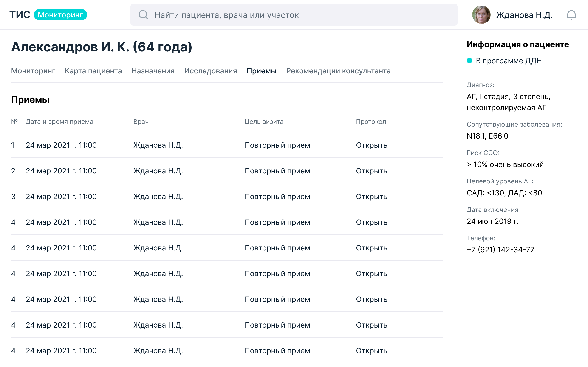This screenshot has width=588, height=367.
Task: Click the ТИС logo
Action: pyautogui.click(x=20, y=15)
